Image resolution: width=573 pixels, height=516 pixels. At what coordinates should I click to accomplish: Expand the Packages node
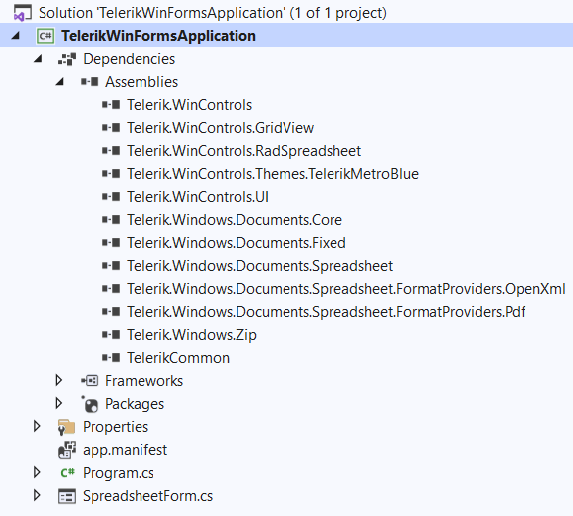tap(58, 403)
